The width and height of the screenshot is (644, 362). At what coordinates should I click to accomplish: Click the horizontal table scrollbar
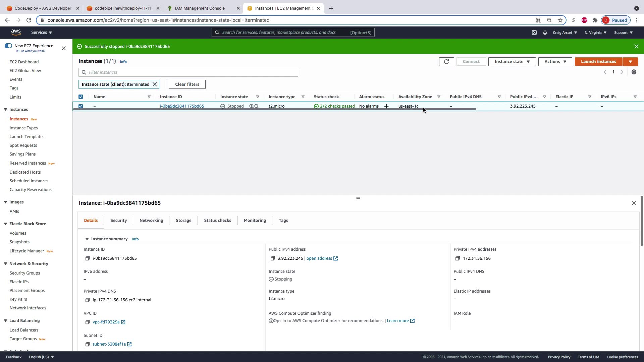click(x=274, y=109)
